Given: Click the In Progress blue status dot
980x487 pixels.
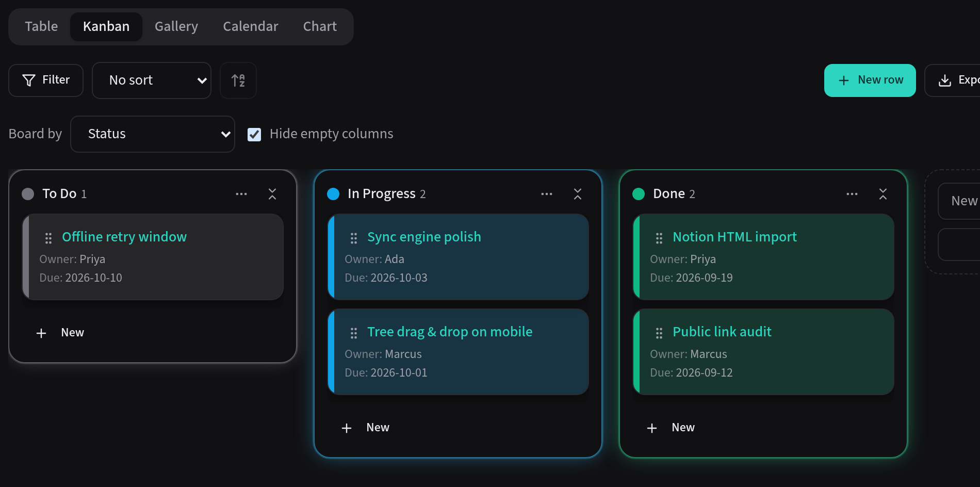Looking at the screenshot, I should pos(333,194).
